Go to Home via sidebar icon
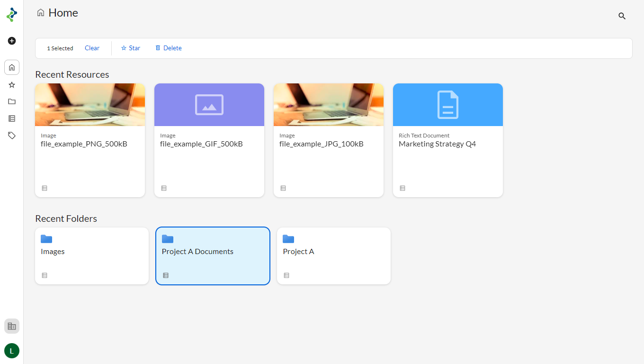The image size is (644, 364). click(x=12, y=67)
